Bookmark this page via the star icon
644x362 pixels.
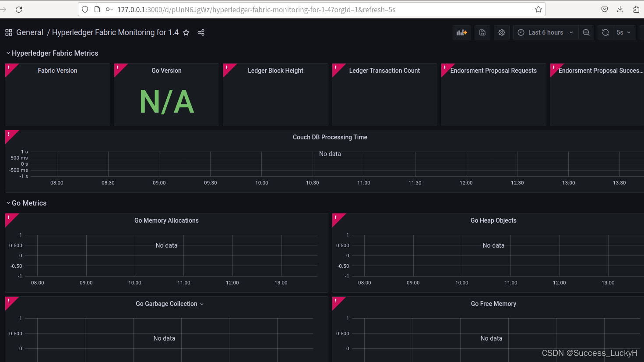pos(538,9)
